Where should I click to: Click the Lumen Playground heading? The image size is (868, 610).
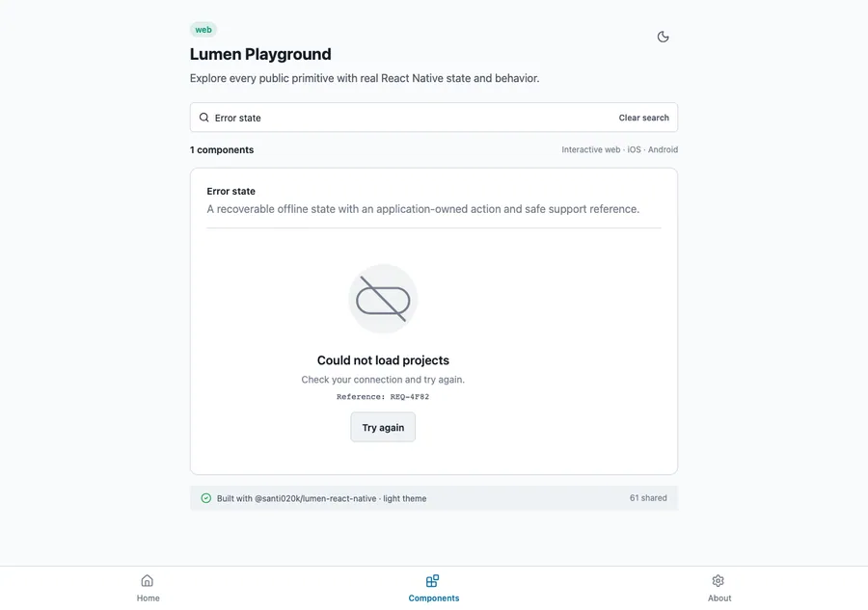[x=260, y=54]
